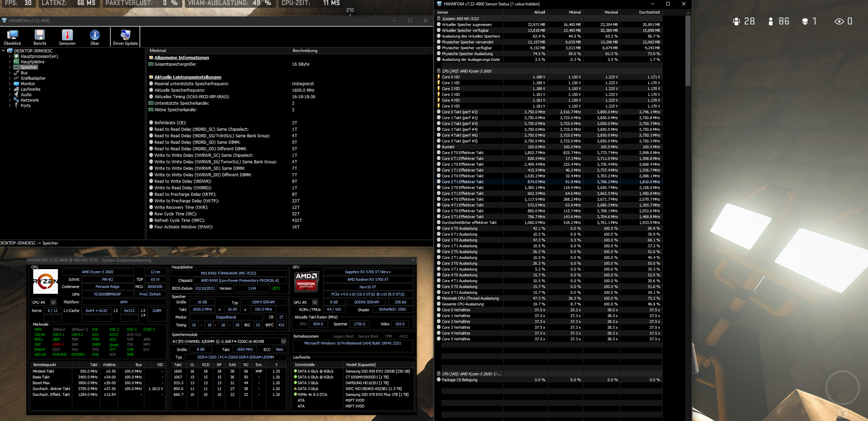Launch the Driver Update tool icon

pyautogui.click(x=125, y=35)
